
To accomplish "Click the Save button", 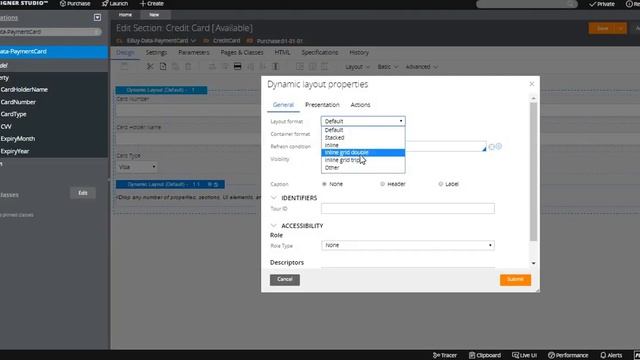I will pos(602,28).
